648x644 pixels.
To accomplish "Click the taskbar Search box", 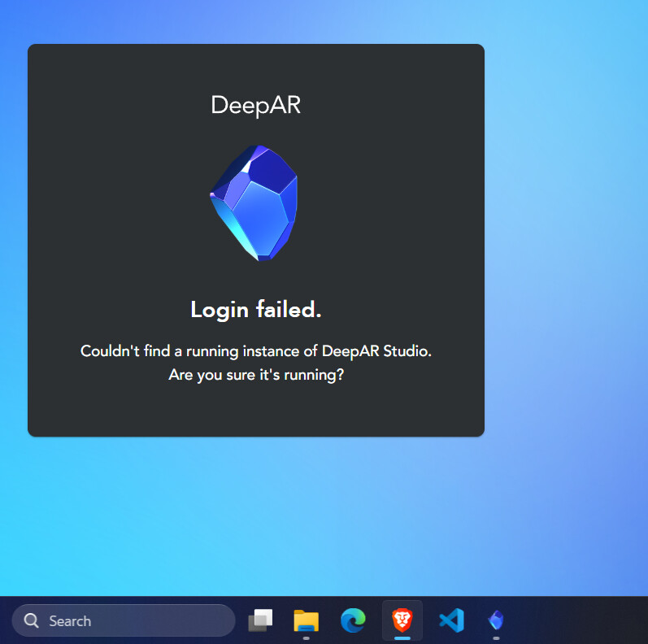I will coord(124,620).
